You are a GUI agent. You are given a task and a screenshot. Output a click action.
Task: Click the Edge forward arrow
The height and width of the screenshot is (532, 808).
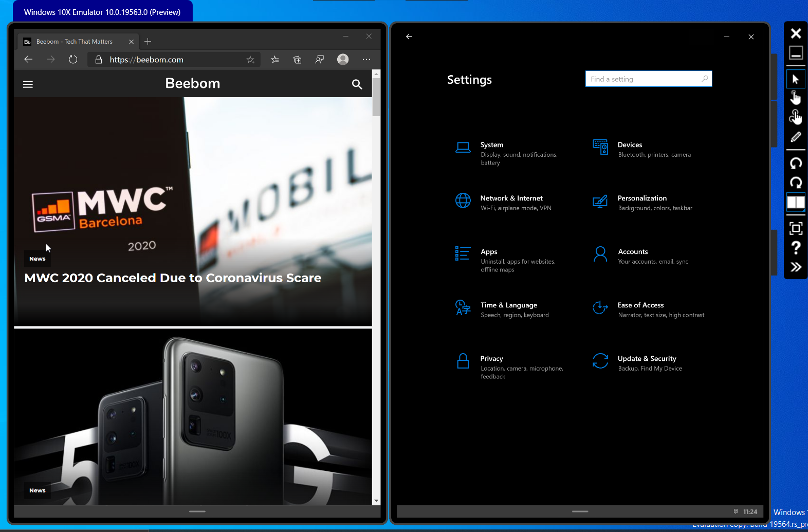click(50, 60)
